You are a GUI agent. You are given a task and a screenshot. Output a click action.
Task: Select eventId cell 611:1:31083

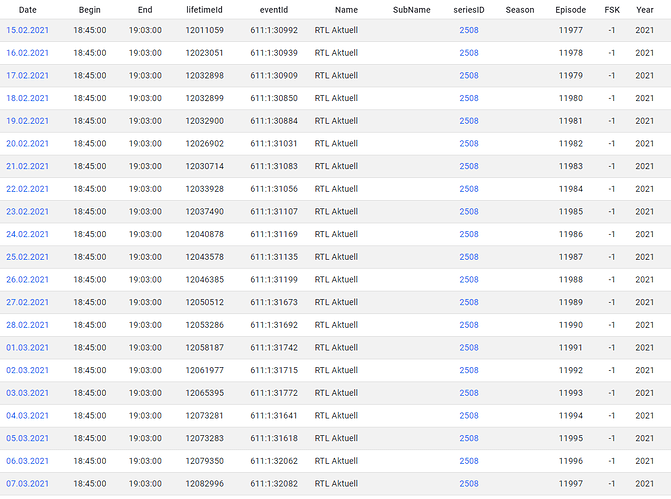[x=274, y=166]
